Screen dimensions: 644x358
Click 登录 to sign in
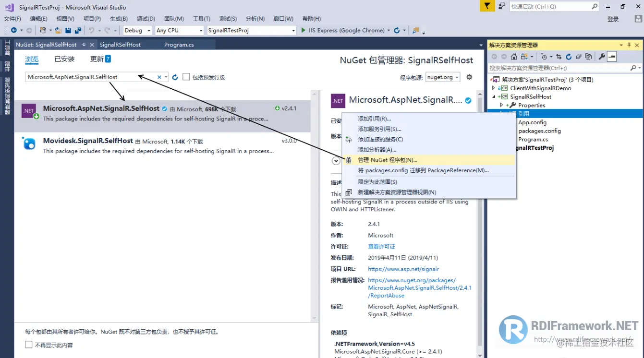613,19
